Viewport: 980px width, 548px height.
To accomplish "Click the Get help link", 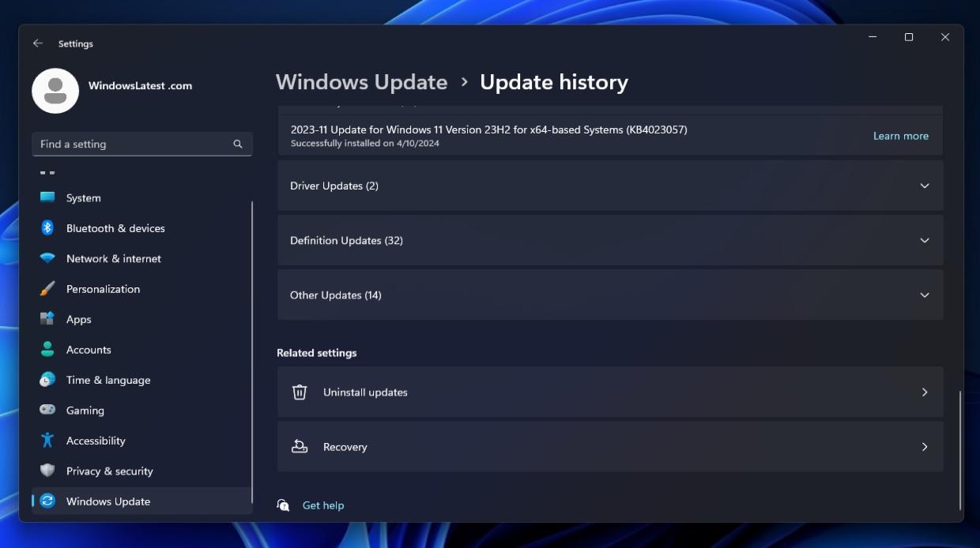I will tap(322, 505).
